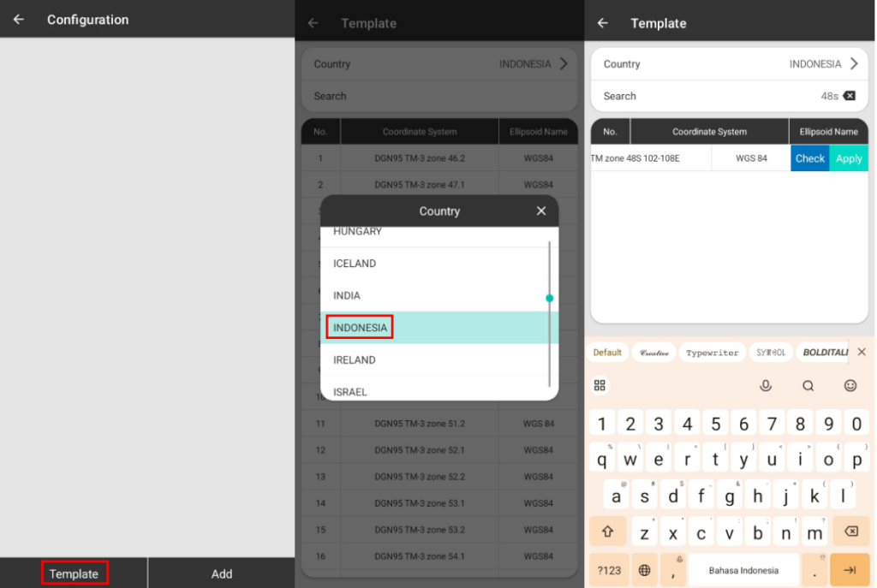Viewport: 877px width, 588px height.
Task: Open the keyboard four-squares grid menu icon
Action: [x=600, y=386]
